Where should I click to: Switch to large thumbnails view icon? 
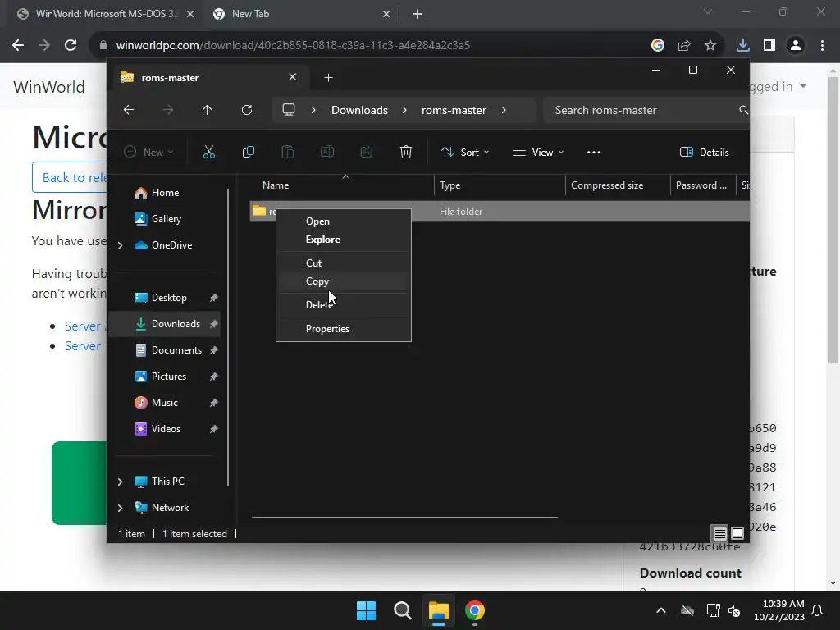[737, 533]
